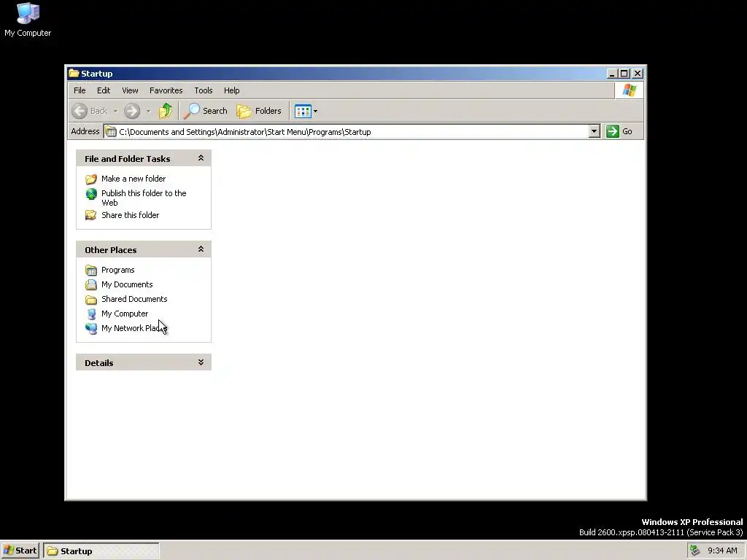747x560 pixels.
Task: Click the Publish to Web globe icon
Action: [x=91, y=194]
